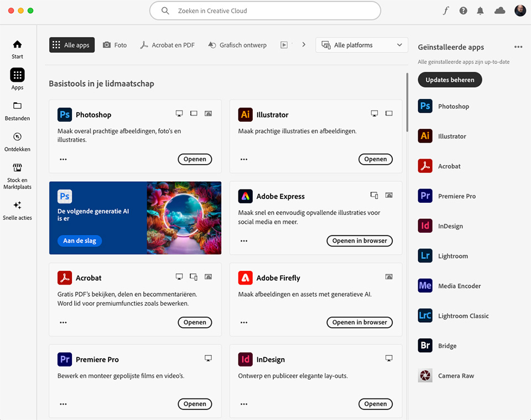This screenshot has width=531, height=420.
Task: Click desktop platform icon on Photoshop card
Action: click(179, 113)
